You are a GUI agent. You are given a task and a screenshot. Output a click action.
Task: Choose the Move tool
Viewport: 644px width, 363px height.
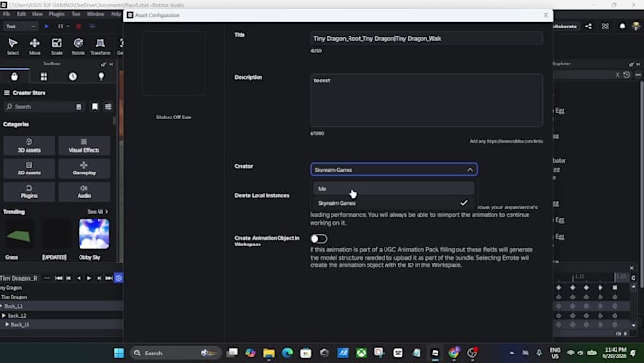click(x=35, y=45)
